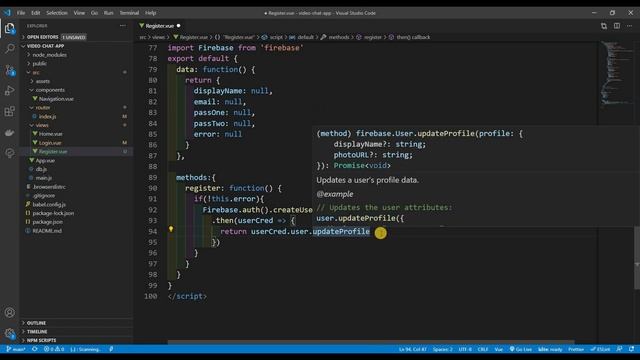Click the ESLint status bar item
Viewport: 640px width, 360px height.
point(600,349)
